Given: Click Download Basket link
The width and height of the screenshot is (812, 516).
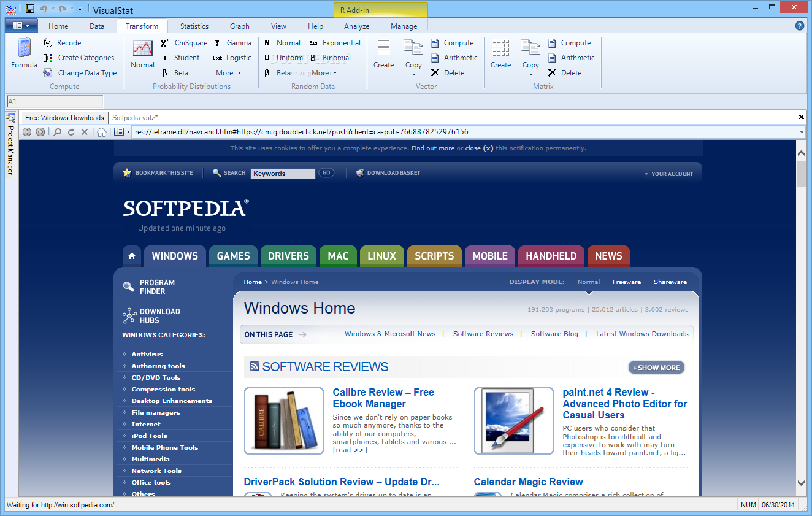Looking at the screenshot, I should (x=388, y=173).
